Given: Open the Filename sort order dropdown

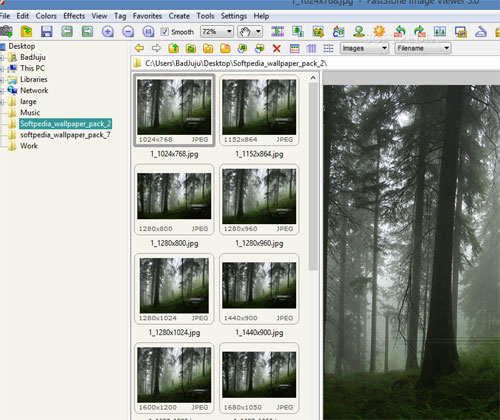Looking at the screenshot, I should click(423, 48).
